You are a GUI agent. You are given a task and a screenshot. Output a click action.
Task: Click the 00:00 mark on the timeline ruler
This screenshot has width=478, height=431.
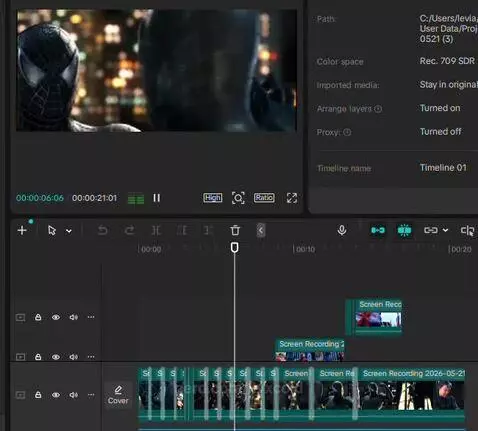pos(151,249)
